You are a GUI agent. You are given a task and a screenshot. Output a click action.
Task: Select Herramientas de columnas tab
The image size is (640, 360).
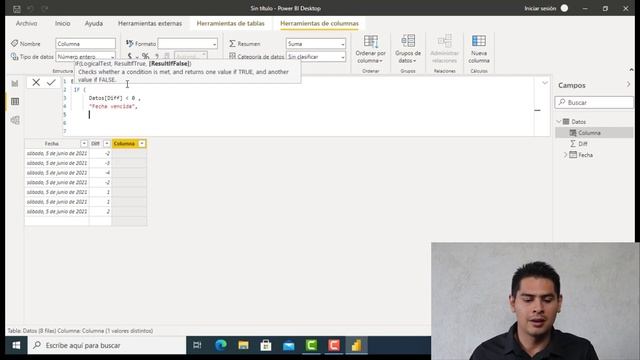[319, 24]
